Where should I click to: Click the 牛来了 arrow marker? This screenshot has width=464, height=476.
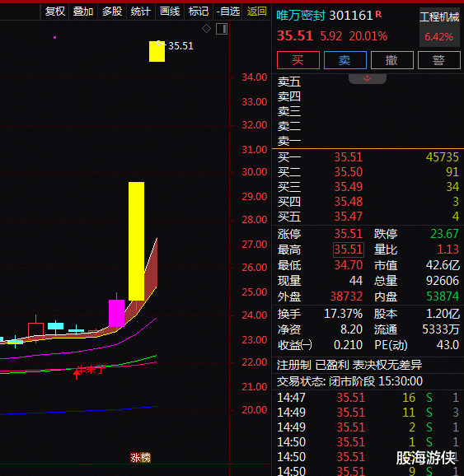pyautogui.click(x=77, y=373)
